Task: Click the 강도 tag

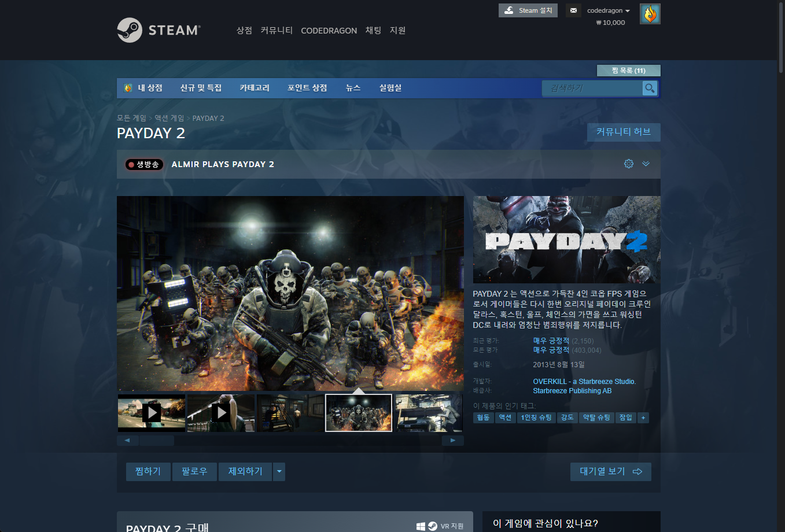Action: [567, 418]
